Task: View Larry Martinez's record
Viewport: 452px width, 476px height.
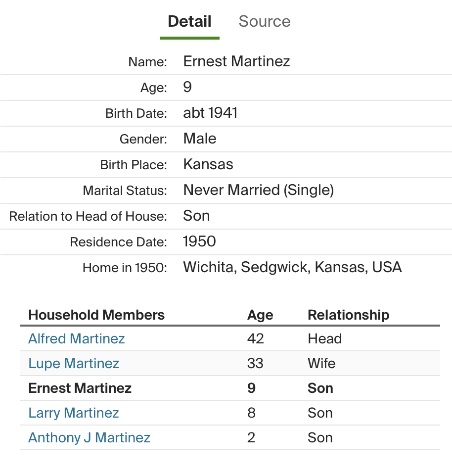Action: pos(74,413)
